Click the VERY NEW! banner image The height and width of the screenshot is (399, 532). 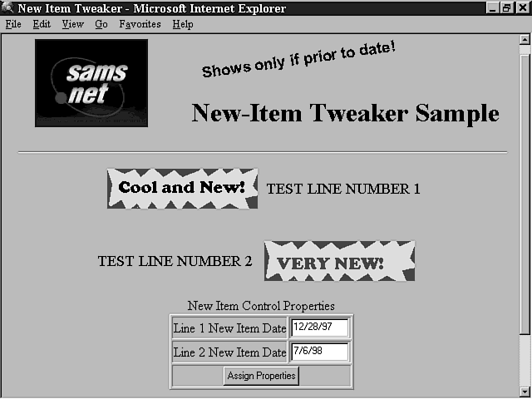pyautogui.click(x=339, y=262)
